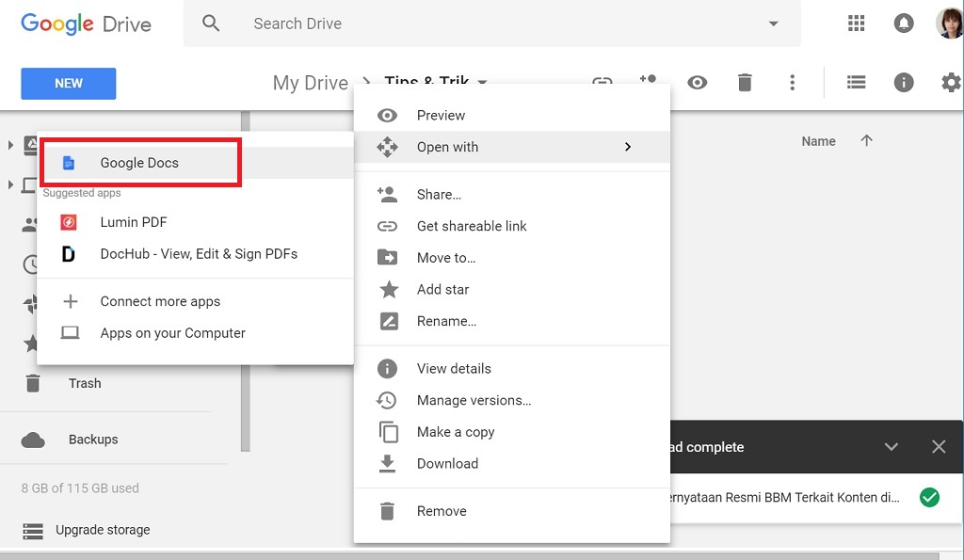Click the Lumin PDF red icon
Viewport: 964px width, 560px height.
click(69, 222)
